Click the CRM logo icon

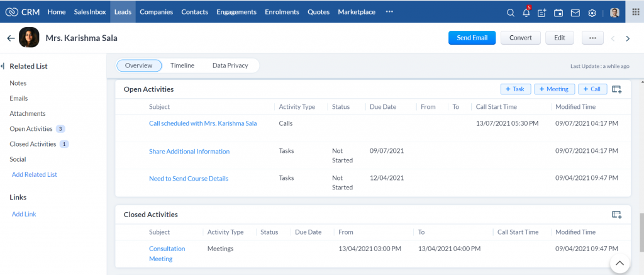[x=11, y=12]
